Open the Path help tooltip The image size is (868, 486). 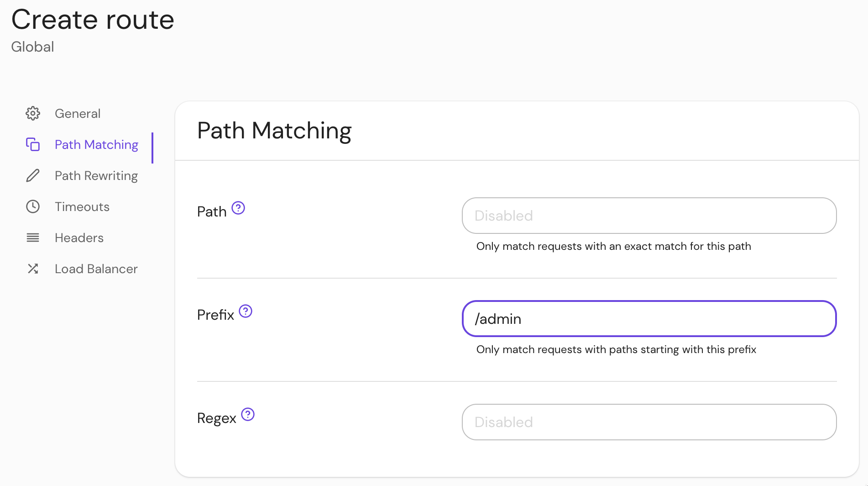tap(239, 208)
